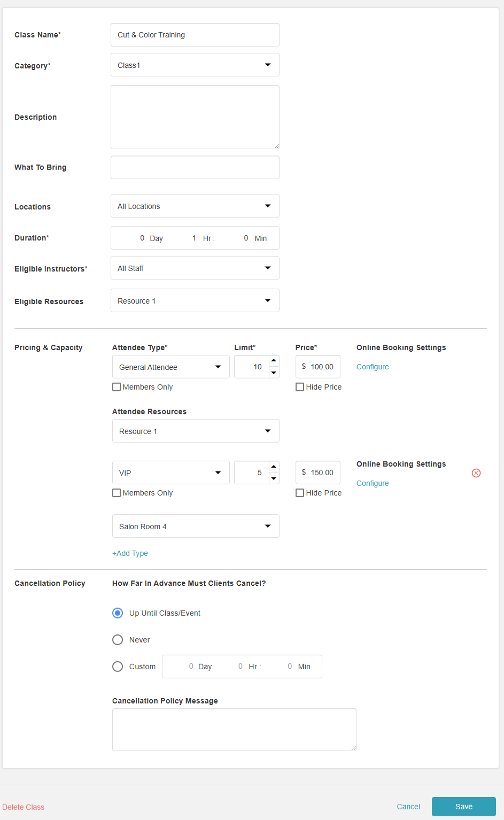Open the Eligible Resources dropdown
504x820 pixels.
pos(195,300)
